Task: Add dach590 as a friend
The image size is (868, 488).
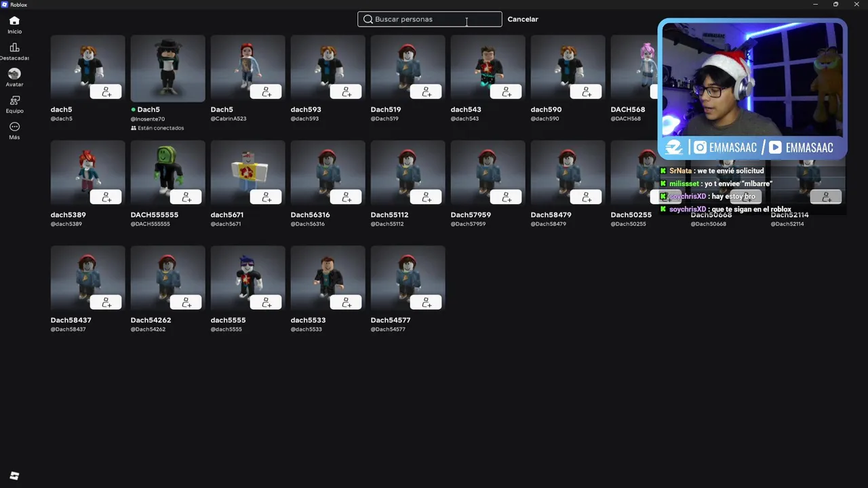Action: pyautogui.click(x=586, y=91)
